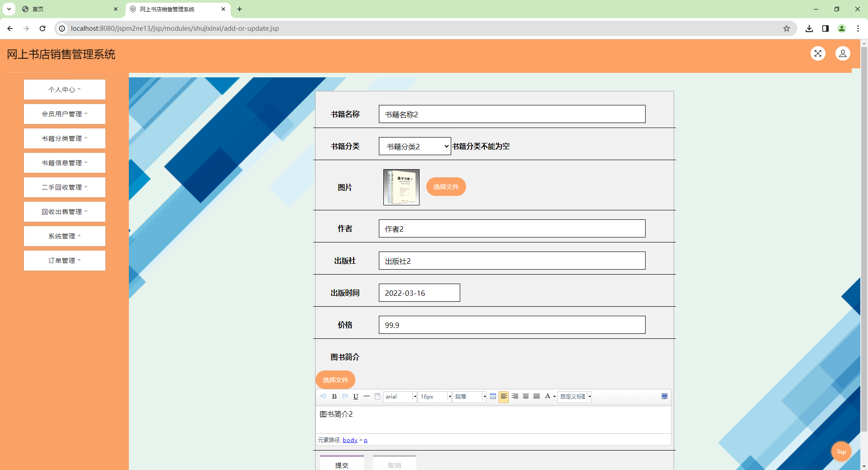Switch to the 首页 browser tab

pos(68,9)
